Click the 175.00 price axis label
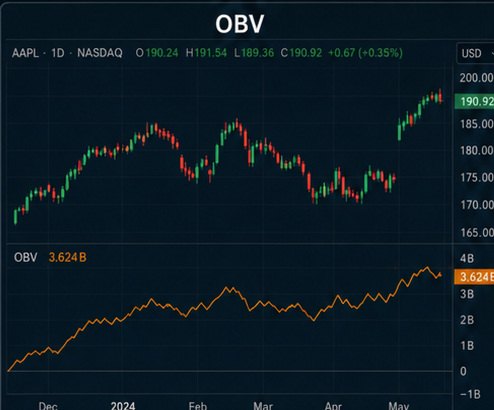This screenshot has height=410, width=494. [477, 178]
